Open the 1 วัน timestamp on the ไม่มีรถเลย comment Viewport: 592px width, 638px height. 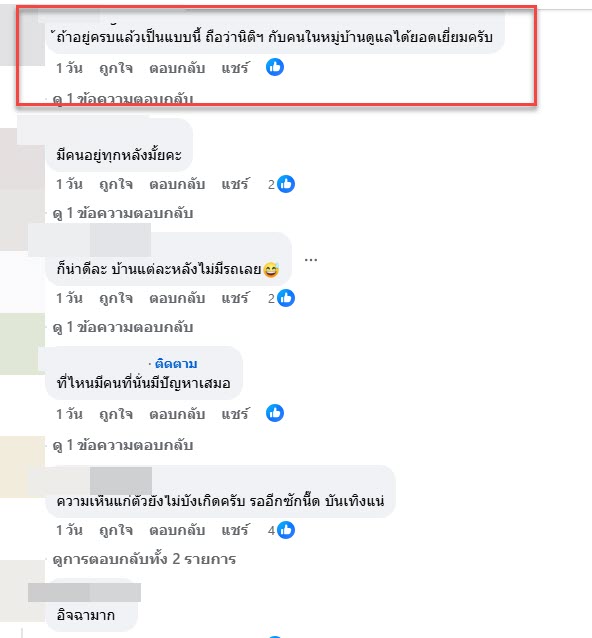(x=69, y=298)
